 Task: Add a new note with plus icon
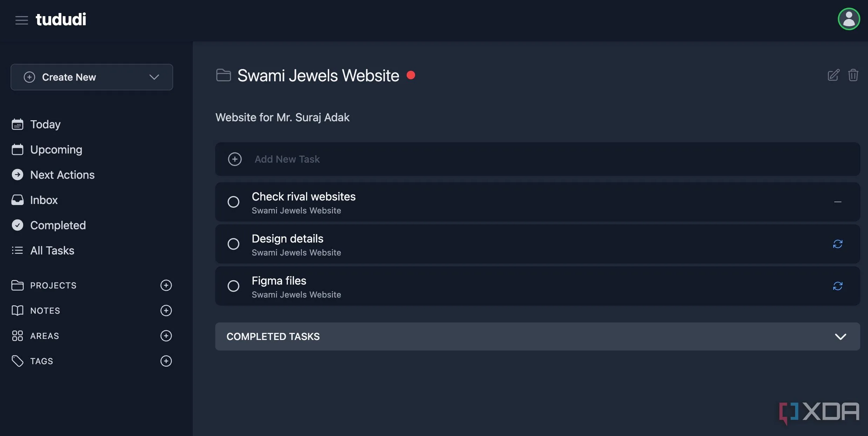166,311
